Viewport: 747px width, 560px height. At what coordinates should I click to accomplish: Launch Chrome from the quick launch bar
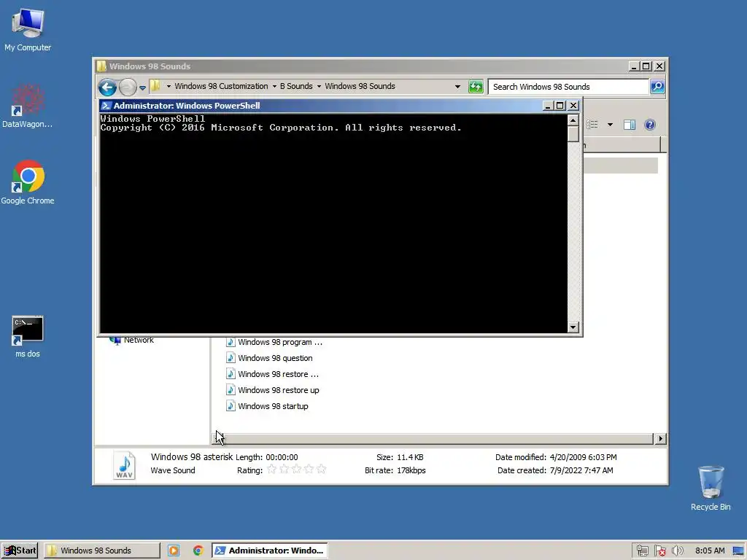coord(198,551)
